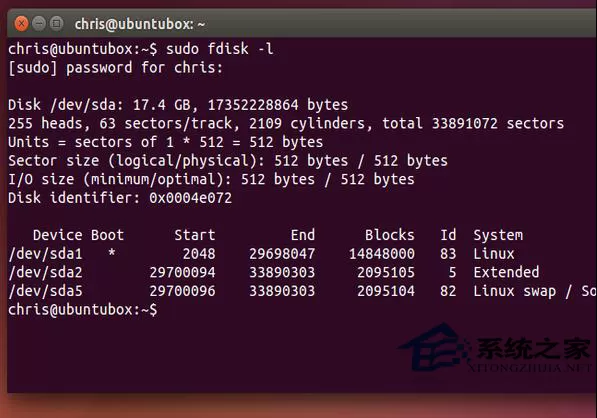Click the Extended system type text

click(x=506, y=272)
